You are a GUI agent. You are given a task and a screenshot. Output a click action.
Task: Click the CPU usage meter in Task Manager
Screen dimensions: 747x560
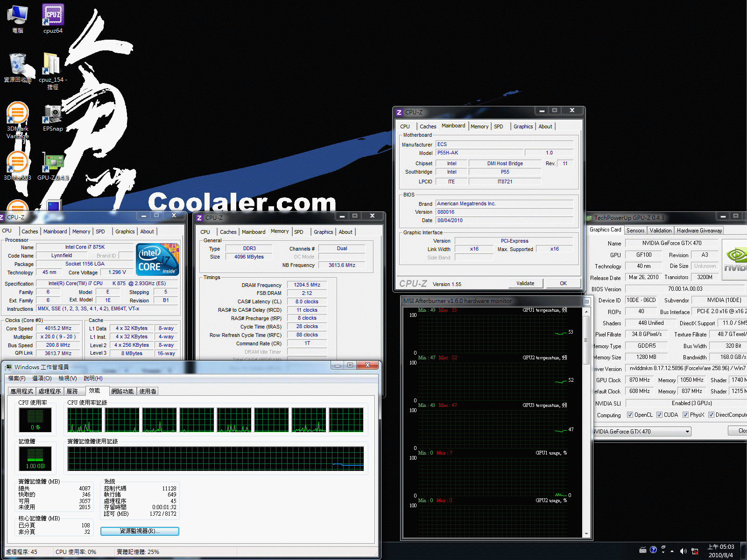[x=35, y=420]
